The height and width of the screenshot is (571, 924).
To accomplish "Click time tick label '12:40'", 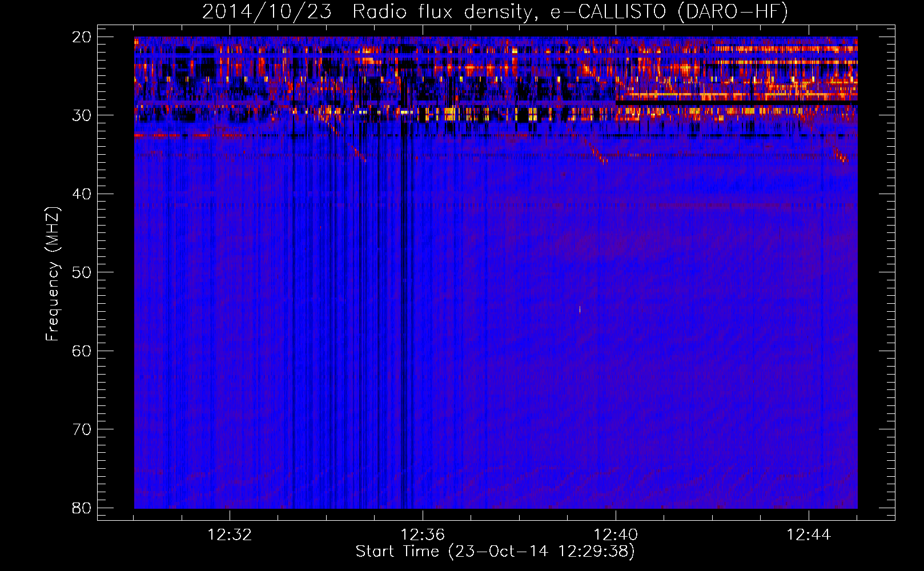I will click(x=616, y=535).
